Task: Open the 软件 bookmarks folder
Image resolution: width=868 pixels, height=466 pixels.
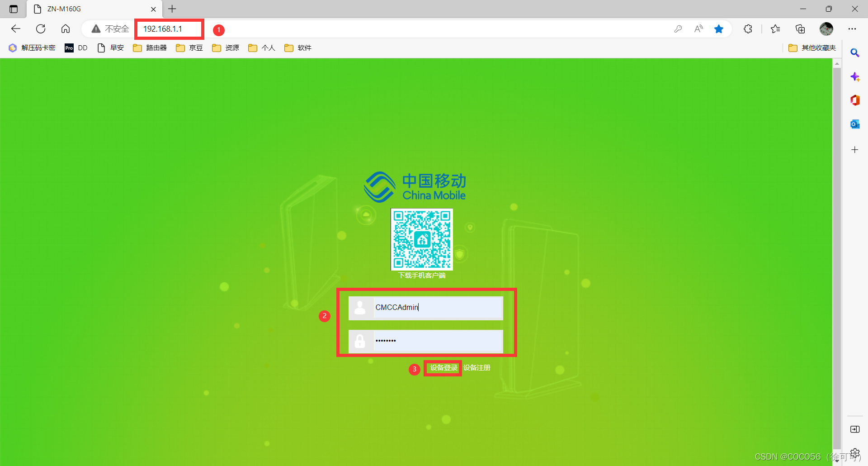Action: pyautogui.click(x=298, y=48)
